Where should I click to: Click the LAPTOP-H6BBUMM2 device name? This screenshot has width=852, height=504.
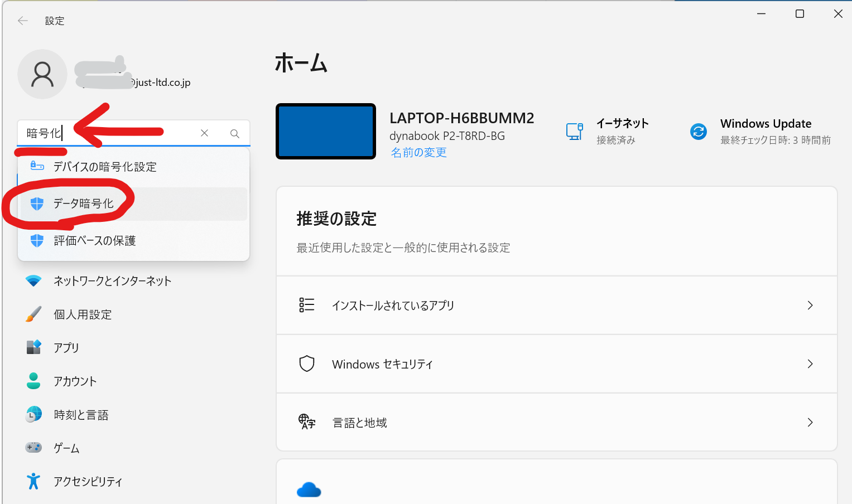462,118
